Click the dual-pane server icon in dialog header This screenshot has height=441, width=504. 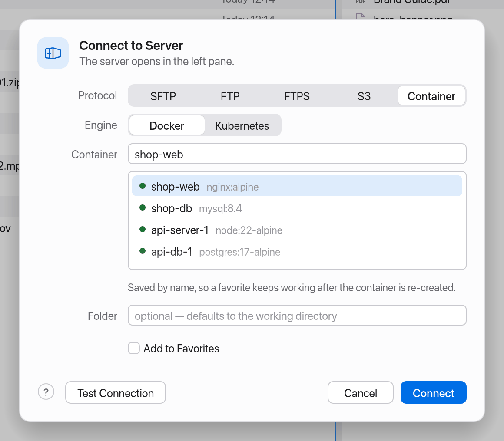pyautogui.click(x=53, y=53)
